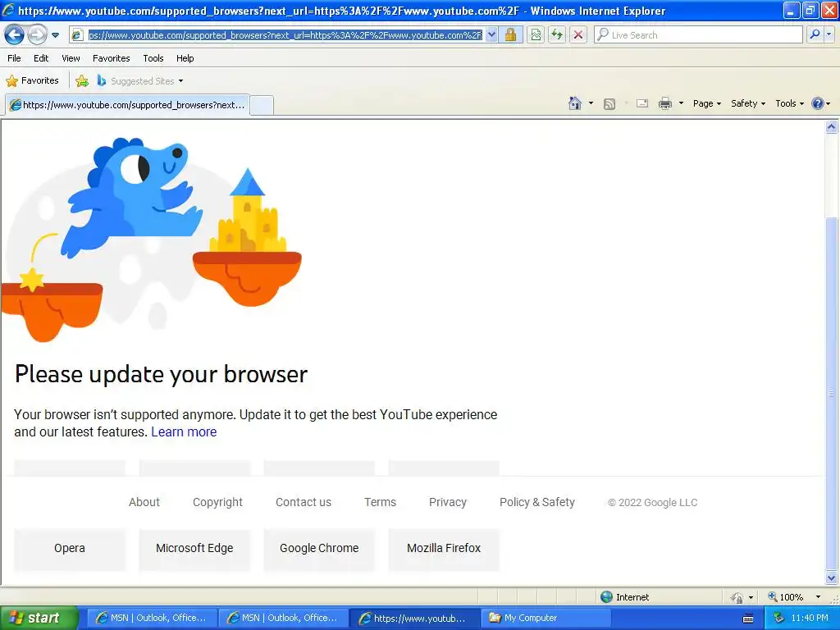
Task: Expand the address bar history dropdown
Action: click(492, 35)
